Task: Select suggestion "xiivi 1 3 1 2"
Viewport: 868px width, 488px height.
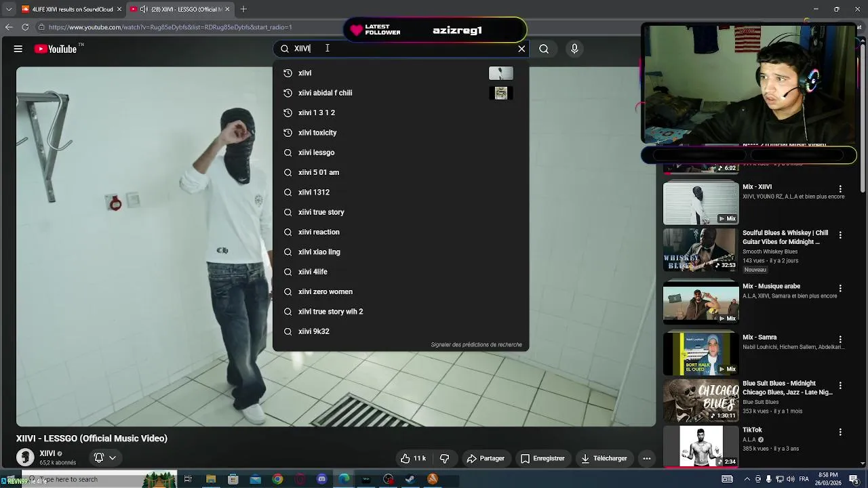Action: 400,113
